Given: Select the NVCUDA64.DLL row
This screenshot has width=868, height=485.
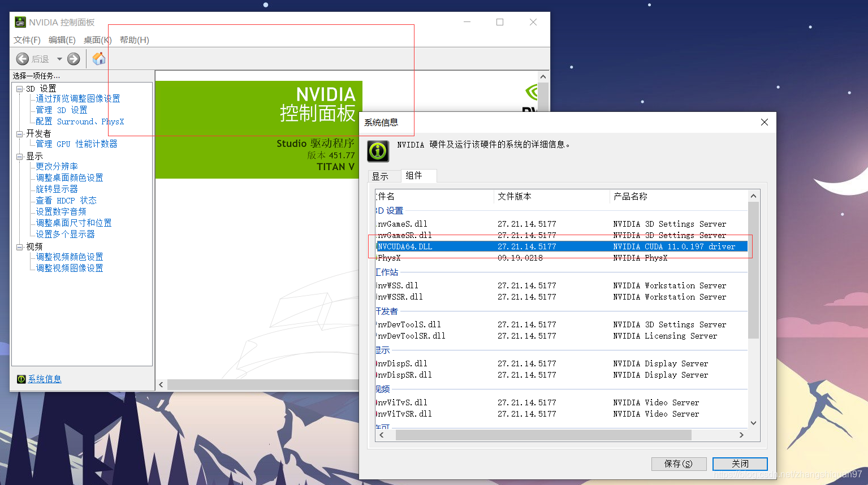Looking at the screenshot, I should tap(562, 246).
